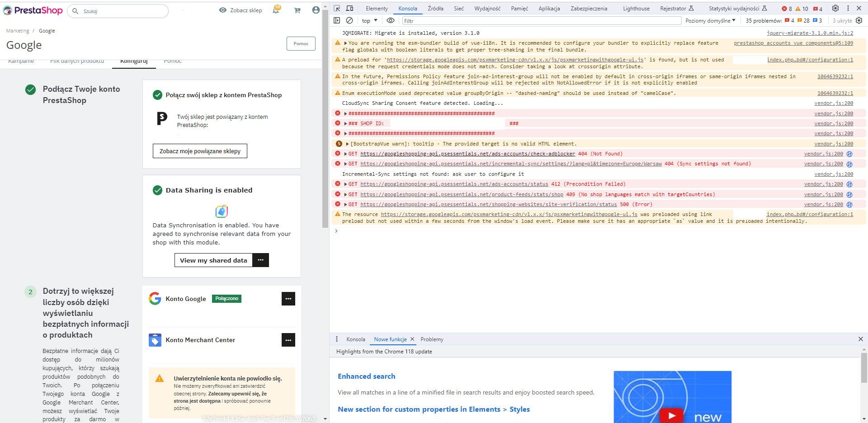This screenshot has height=423, width=868.
Task: Open New section for custom properties link
Action: pos(434,409)
